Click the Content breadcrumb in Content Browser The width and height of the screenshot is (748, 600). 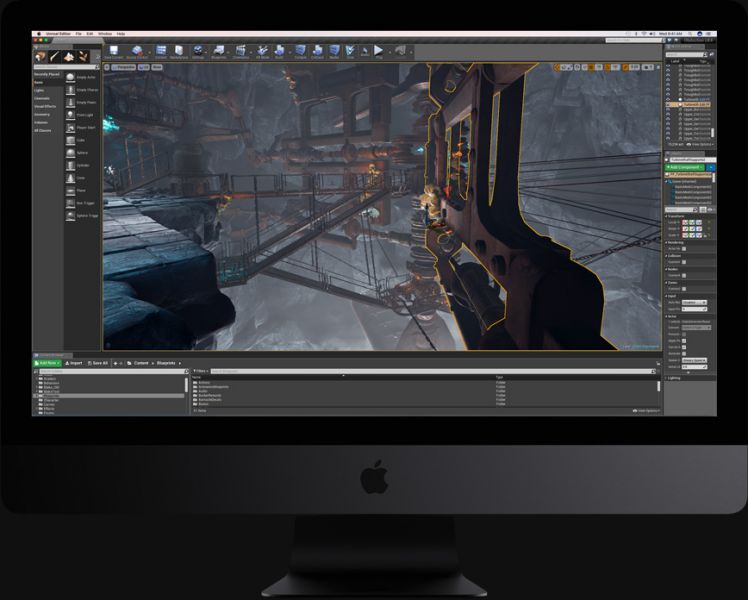point(141,363)
